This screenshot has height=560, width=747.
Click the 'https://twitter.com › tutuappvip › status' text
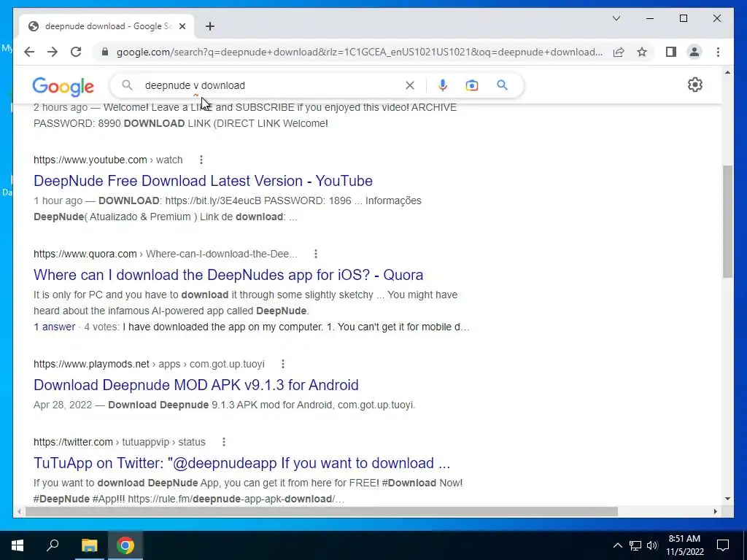pyautogui.click(x=120, y=443)
